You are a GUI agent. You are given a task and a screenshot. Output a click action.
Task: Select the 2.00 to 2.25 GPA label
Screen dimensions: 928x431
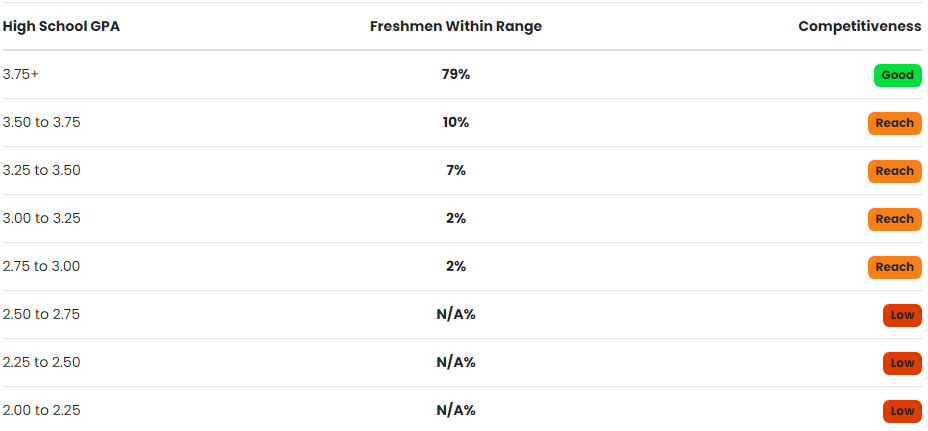pyautogui.click(x=41, y=410)
